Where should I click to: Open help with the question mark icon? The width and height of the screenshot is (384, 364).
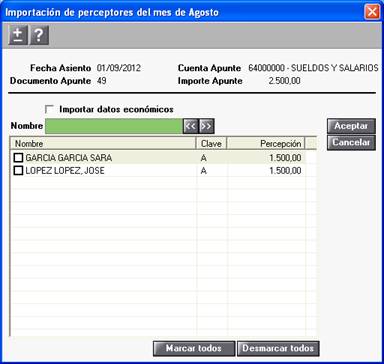click(x=39, y=35)
